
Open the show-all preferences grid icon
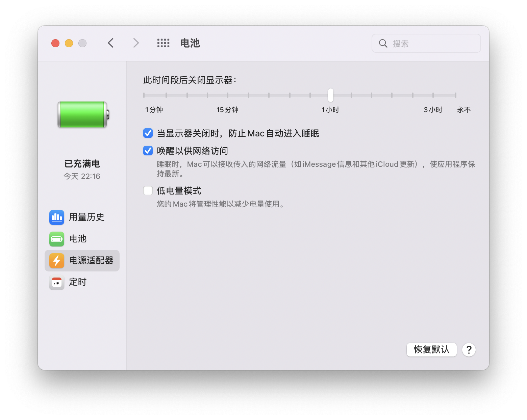click(163, 43)
